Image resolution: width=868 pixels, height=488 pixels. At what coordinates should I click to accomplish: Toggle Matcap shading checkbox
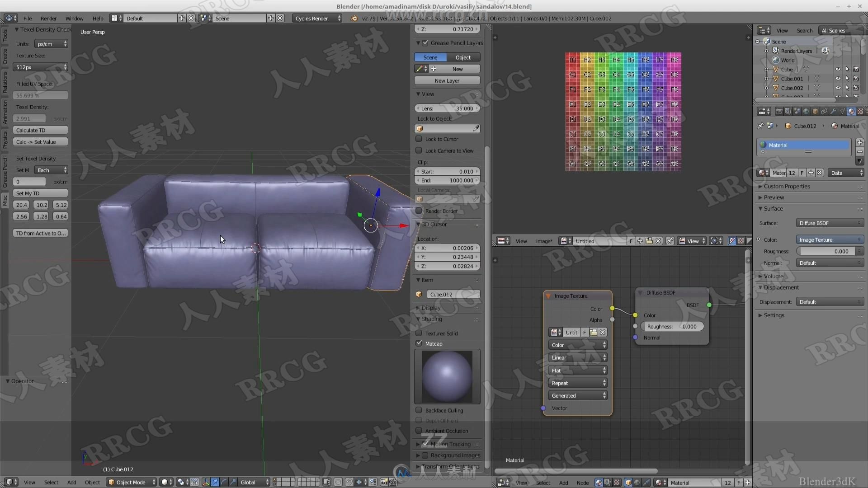click(x=419, y=343)
